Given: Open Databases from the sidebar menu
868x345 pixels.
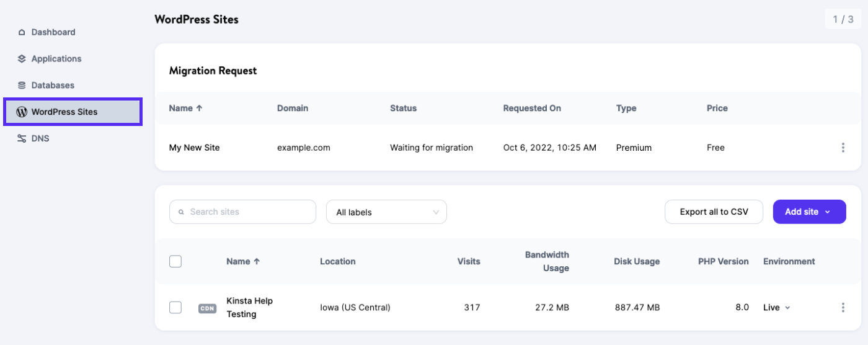Looking at the screenshot, I should pos(53,86).
